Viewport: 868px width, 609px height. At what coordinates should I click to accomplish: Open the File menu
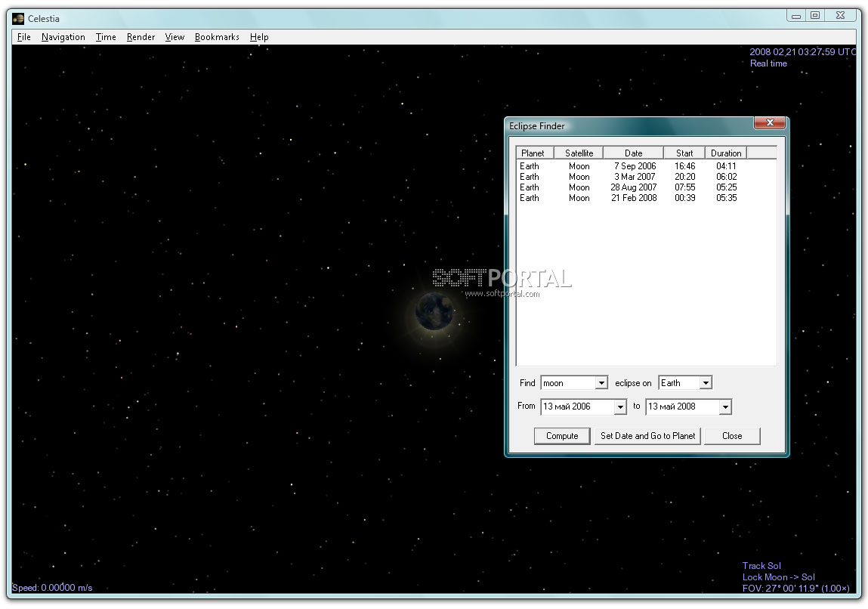point(24,37)
